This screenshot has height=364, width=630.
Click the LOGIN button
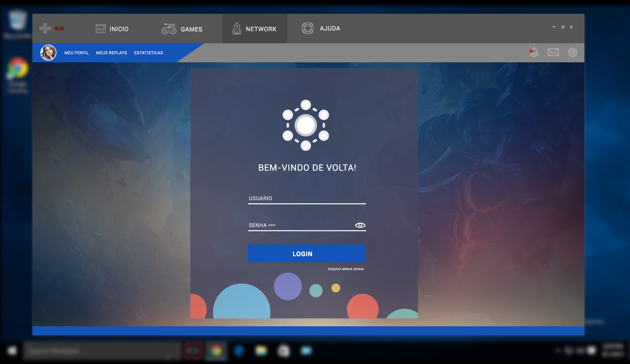pyautogui.click(x=306, y=253)
